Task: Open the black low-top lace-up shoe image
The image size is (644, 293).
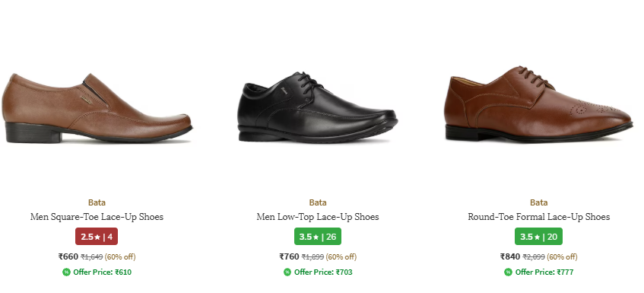Action: (318, 107)
